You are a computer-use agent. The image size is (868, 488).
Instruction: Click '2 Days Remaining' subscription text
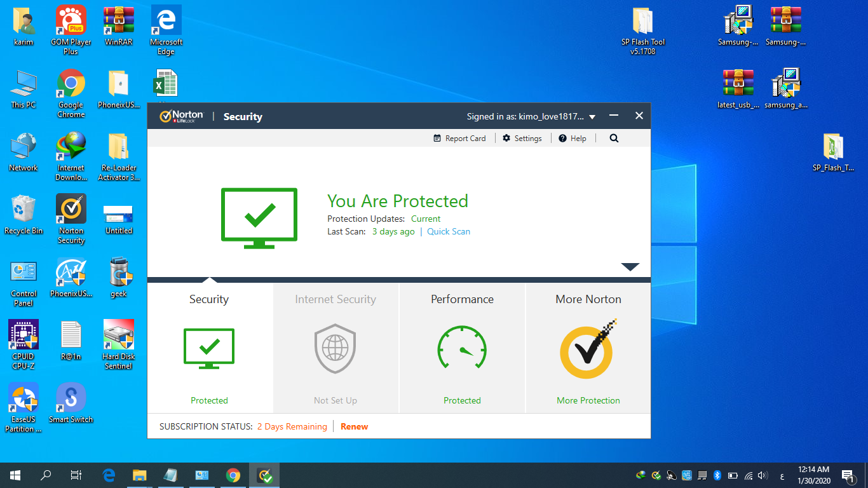click(292, 426)
